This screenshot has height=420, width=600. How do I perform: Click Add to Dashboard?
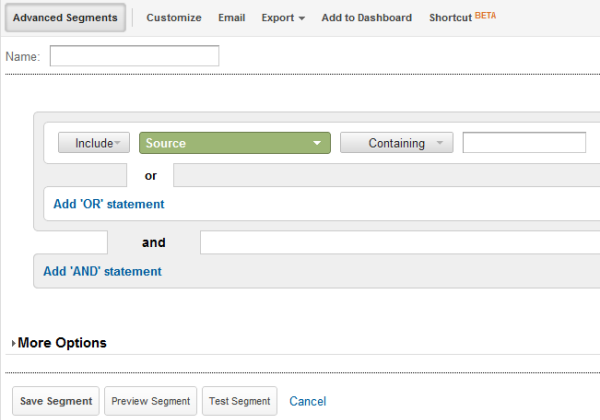[366, 18]
